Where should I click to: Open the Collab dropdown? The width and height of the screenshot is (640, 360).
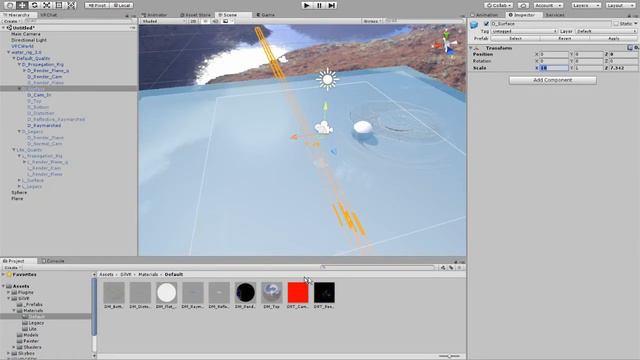pos(499,5)
